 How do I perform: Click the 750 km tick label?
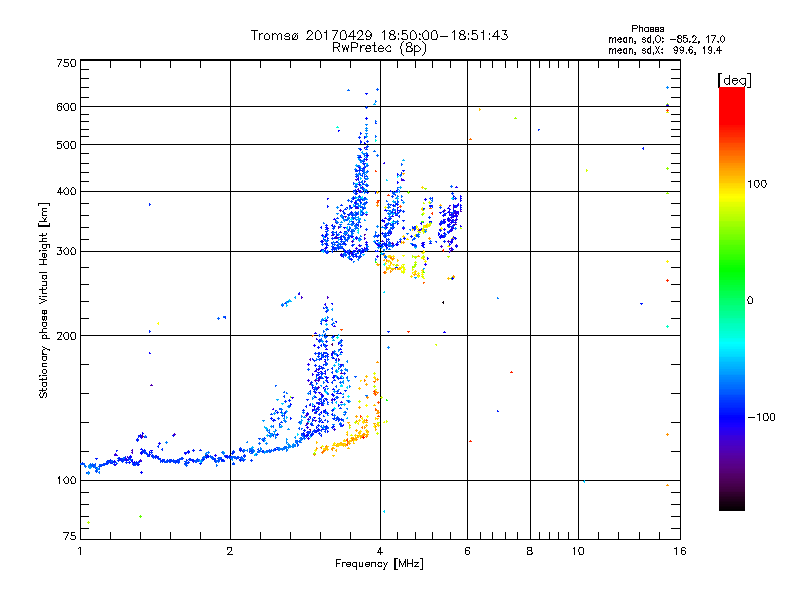[x=66, y=63]
